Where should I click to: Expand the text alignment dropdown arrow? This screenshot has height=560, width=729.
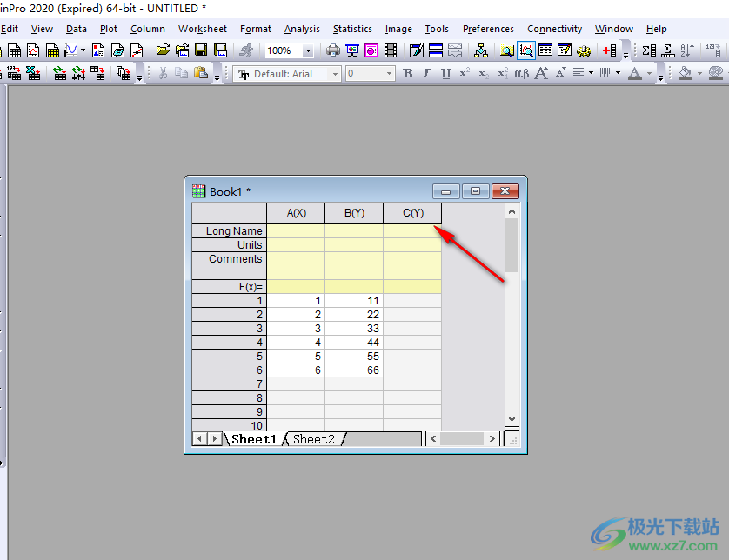pos(591,73)
